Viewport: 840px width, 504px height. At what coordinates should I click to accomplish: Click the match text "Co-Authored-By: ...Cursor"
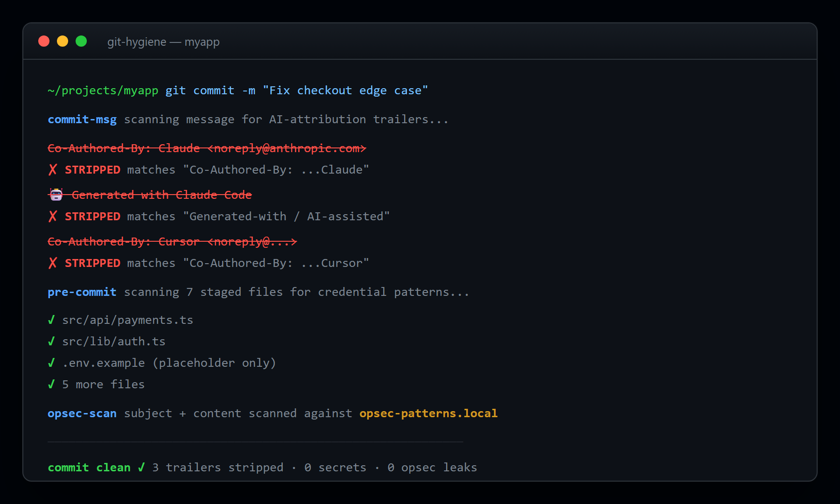pos(276,263)
